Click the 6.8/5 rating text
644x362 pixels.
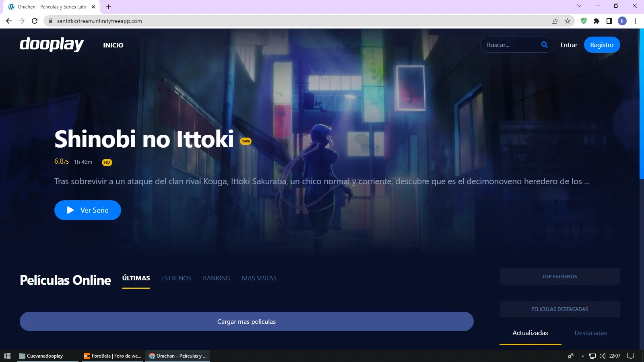(62, 161)
